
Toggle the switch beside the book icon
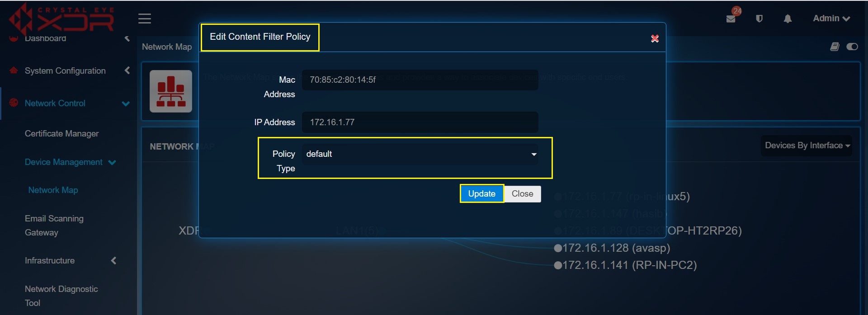(x=852, y=47)
